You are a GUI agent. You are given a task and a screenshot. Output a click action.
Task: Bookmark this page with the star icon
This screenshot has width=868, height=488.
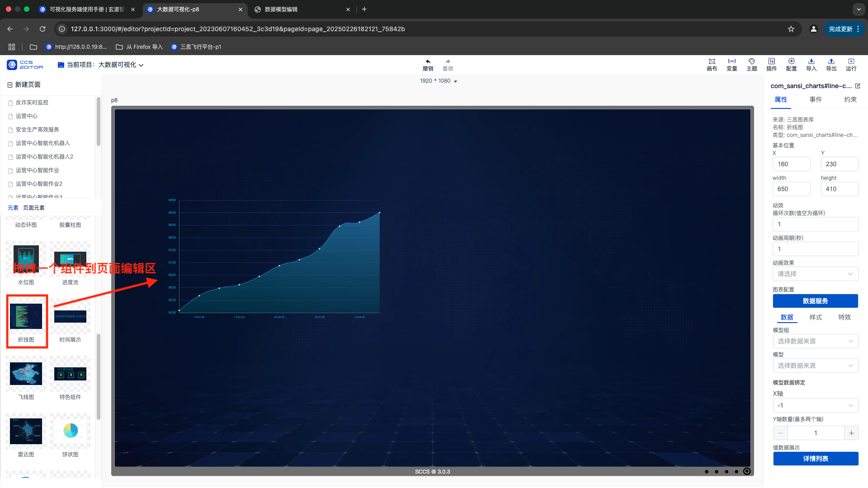pos(791,29)
